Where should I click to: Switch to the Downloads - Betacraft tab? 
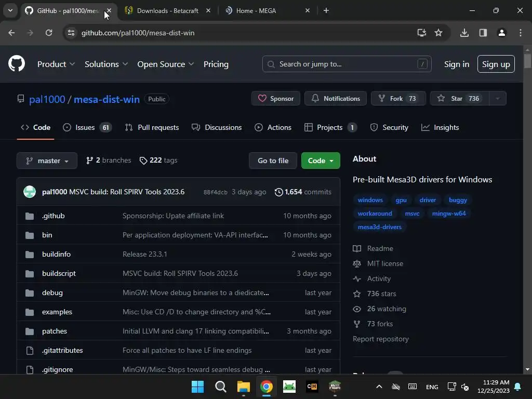pos(168,10)
